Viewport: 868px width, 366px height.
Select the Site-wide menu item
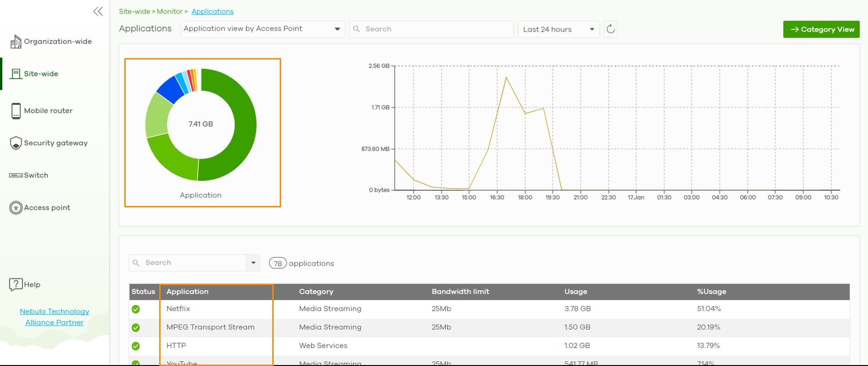pos(41,74)
